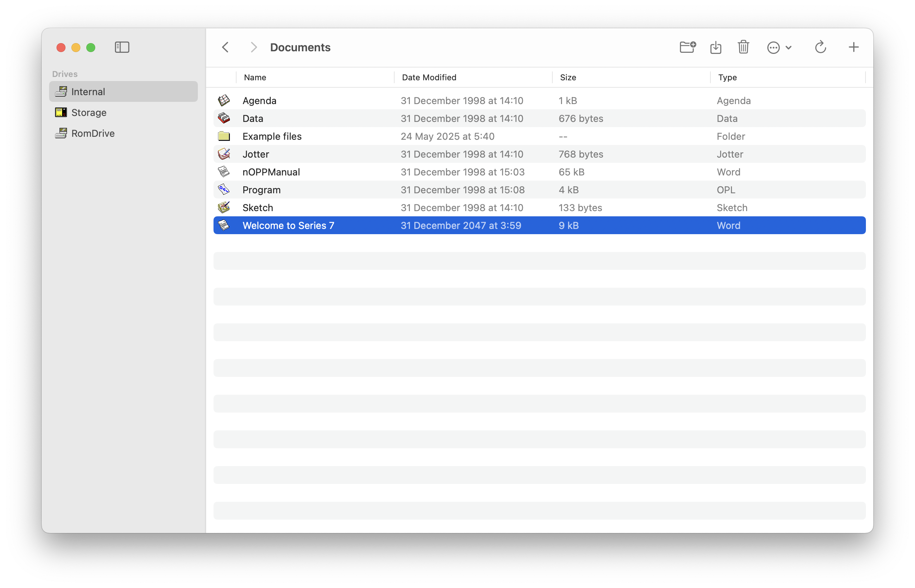Go forward with the right chevron

point(253,47)
